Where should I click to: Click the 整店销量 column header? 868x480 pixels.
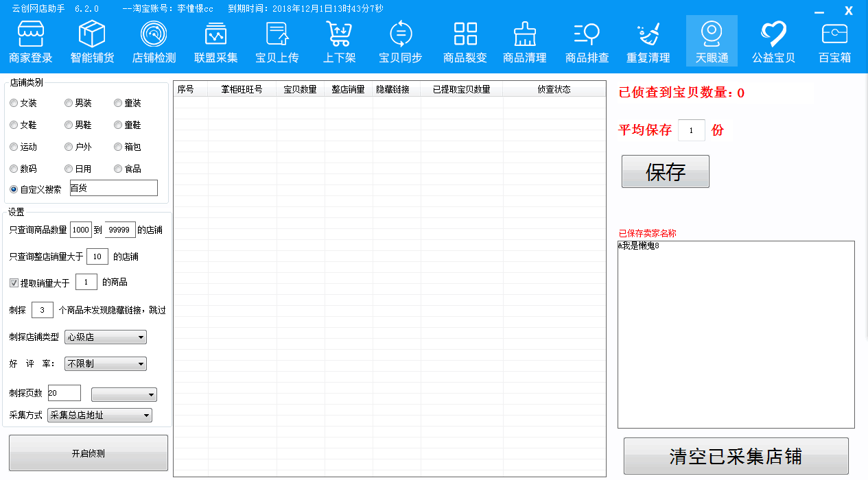click(349, 89)
